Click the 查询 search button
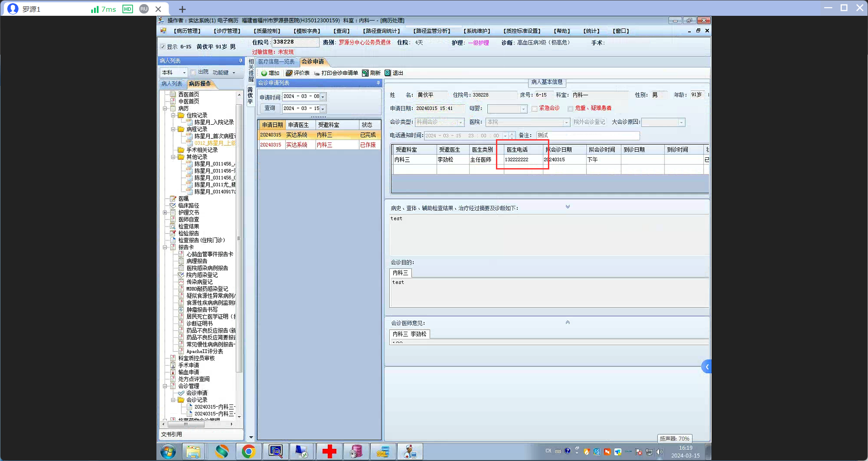Screen dimensions: 868x461 click(270, 108)
